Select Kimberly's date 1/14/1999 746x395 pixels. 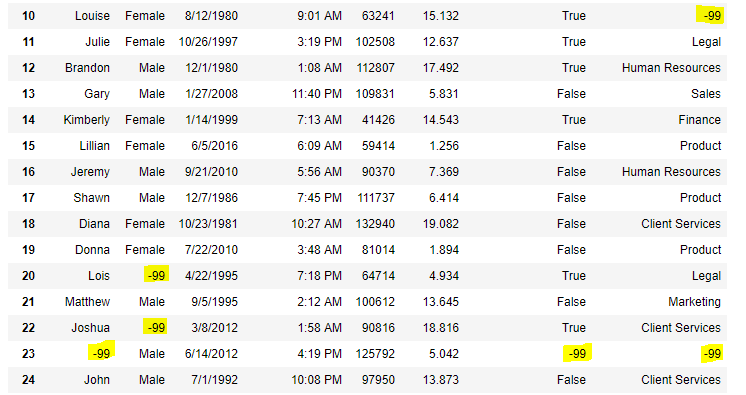(211, 120)
